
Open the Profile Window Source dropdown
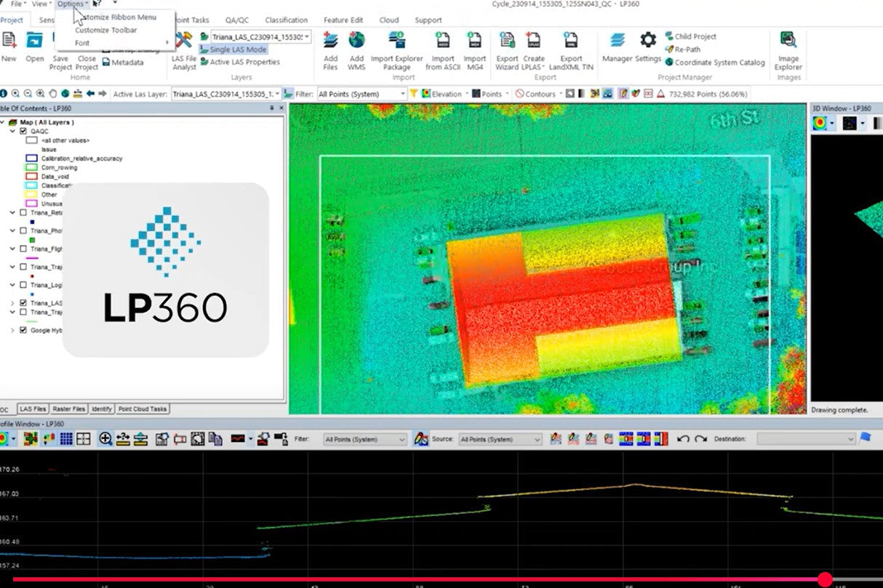pos(500,439)
